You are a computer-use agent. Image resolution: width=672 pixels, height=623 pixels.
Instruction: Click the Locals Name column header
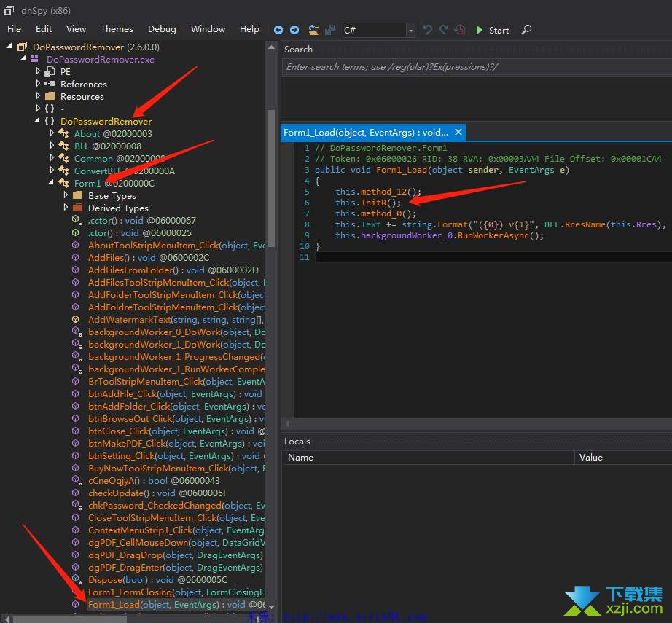click(300, 458)
